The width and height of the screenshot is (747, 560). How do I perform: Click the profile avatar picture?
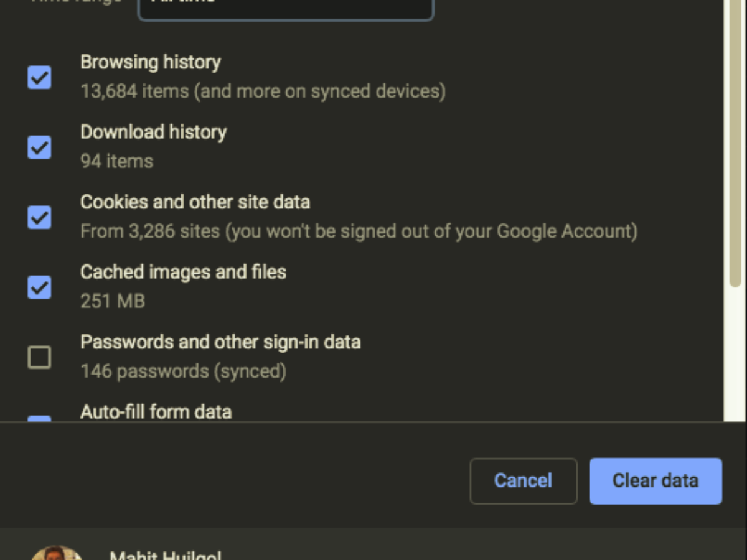pyautogui.click(x=56, y=553)
